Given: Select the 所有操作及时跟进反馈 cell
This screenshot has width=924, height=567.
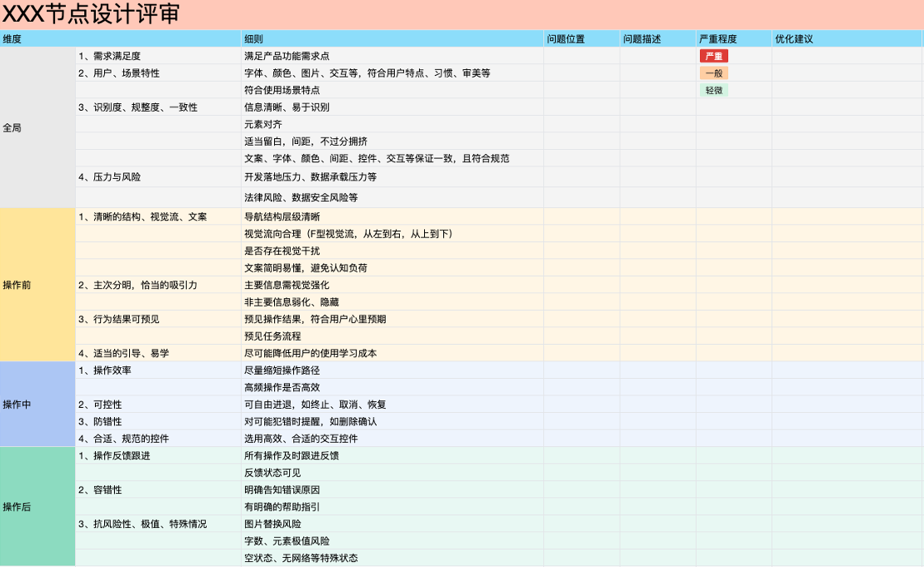Looking at the screenshot, I should coord(392,455).
